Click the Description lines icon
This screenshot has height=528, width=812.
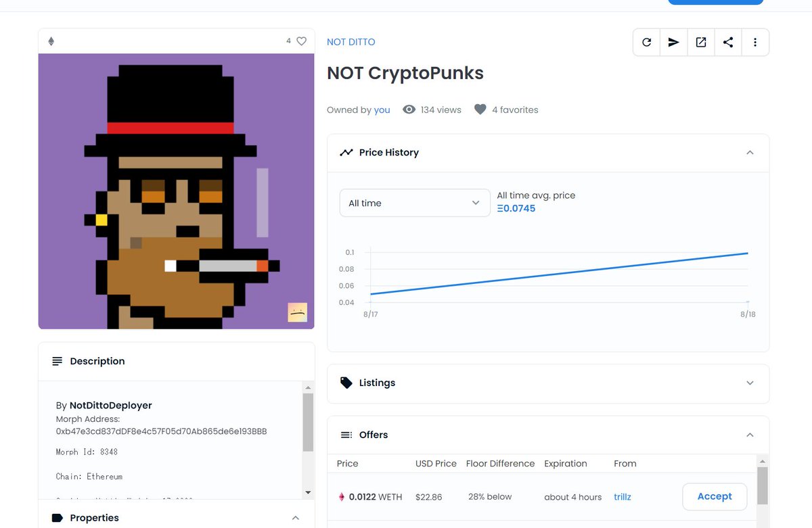pyautogui.click(x=58, y=362)
